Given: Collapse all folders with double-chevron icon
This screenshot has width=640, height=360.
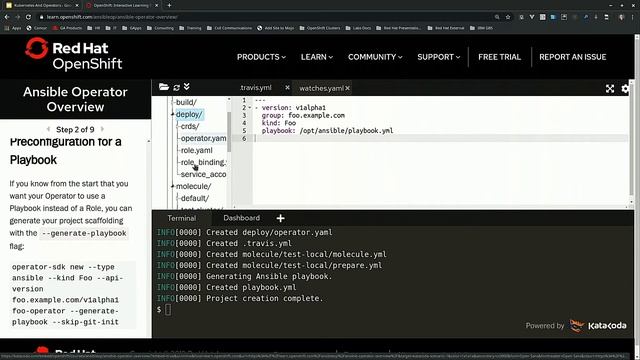Looking at the screenshot, I should (x=187, y=87).
